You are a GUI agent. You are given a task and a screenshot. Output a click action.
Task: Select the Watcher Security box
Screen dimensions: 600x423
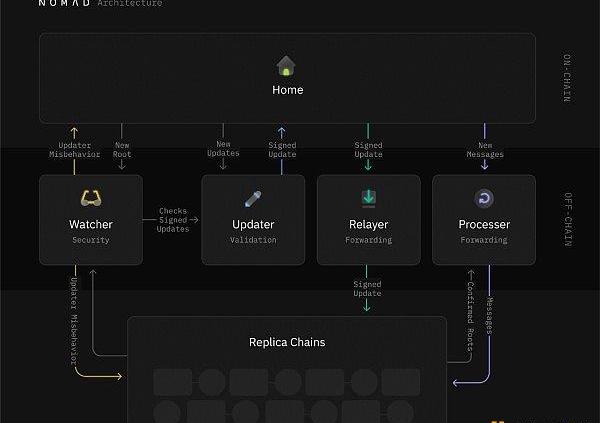tap(91, 220)
